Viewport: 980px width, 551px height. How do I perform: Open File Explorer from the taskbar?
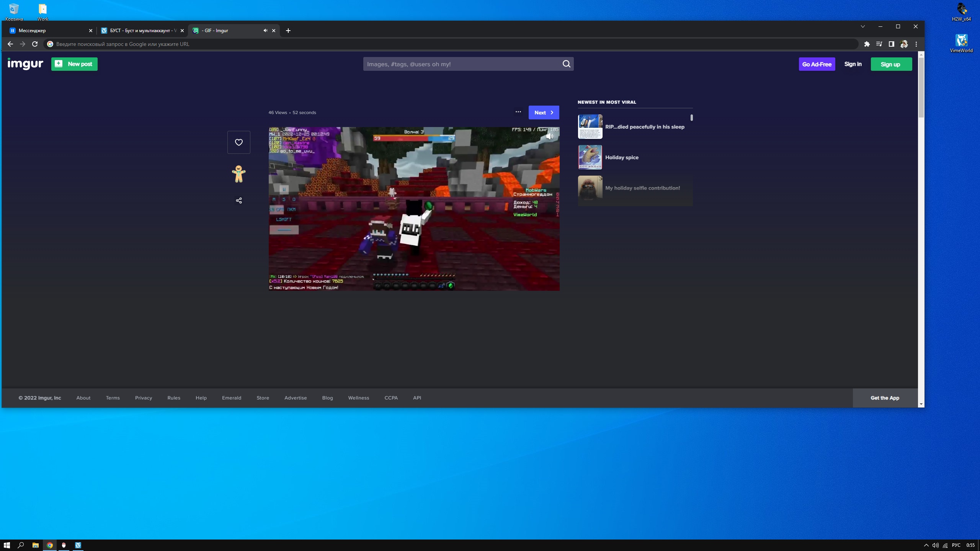tap(35, 545)
